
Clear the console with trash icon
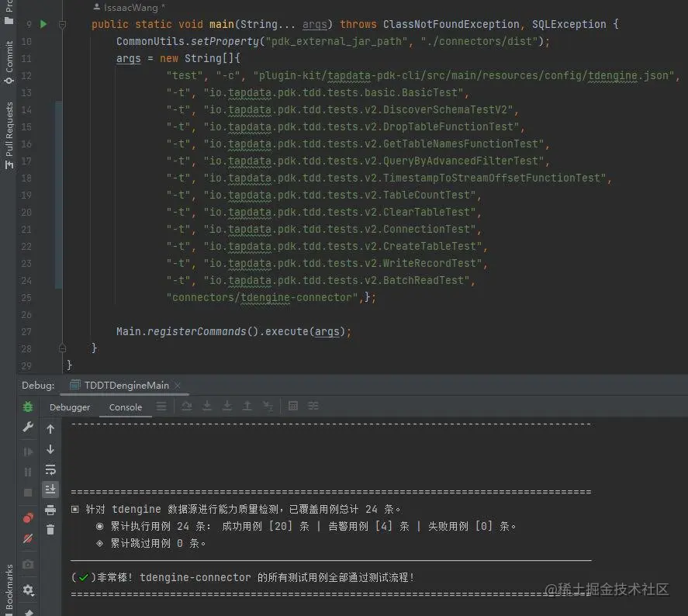(x=50, y=530)
